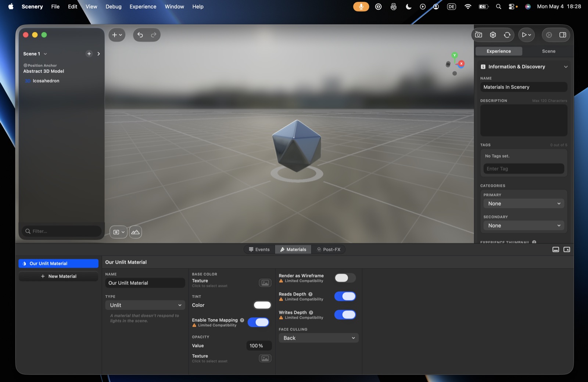Viewport: 588px width, 382px height.
Task: Select the Icosahedron item
Action: [46, 81]
